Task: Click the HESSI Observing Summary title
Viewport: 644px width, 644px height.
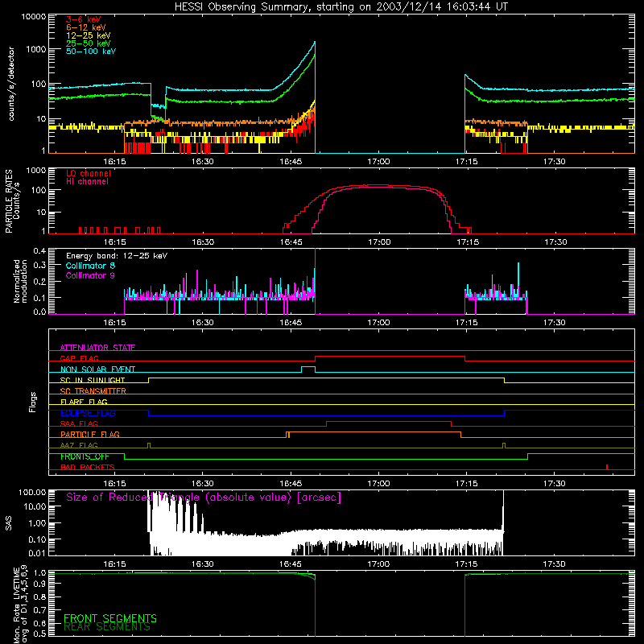Action: coord(341,7)
